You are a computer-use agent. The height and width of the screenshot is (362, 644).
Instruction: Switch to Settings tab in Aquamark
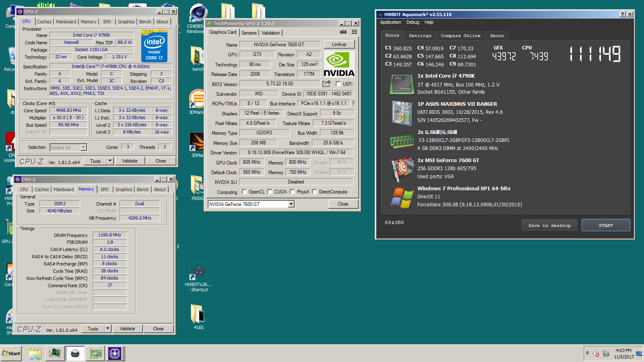tap(420, 35)
